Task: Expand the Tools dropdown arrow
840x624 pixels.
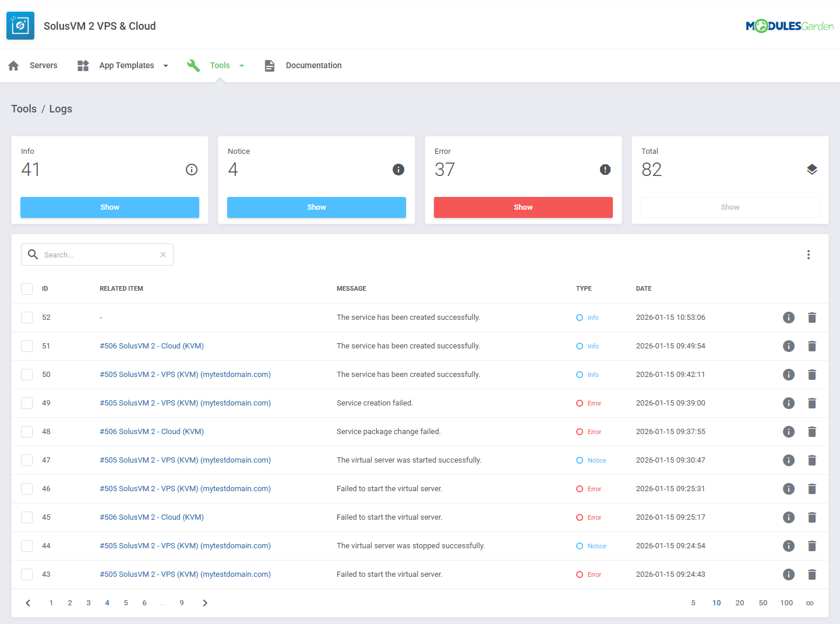Action: click(x=242, y=65)
